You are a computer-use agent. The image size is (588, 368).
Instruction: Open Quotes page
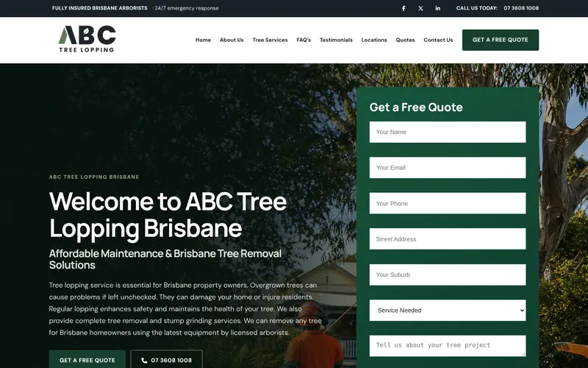coord(405,40)
